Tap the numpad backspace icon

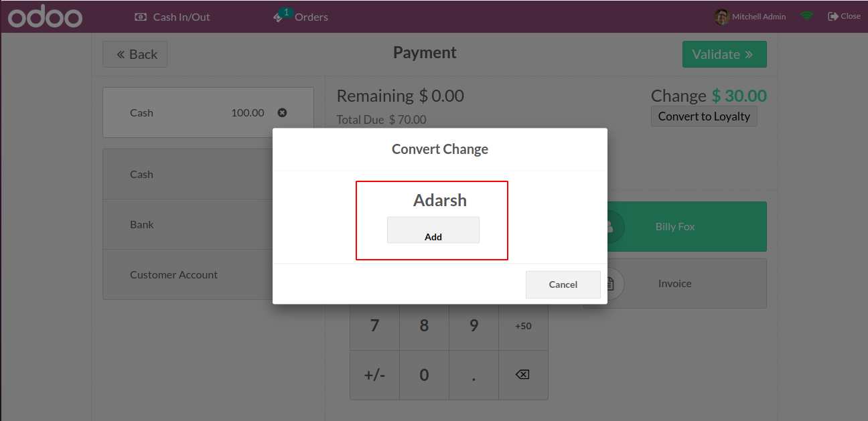point(523,375)
